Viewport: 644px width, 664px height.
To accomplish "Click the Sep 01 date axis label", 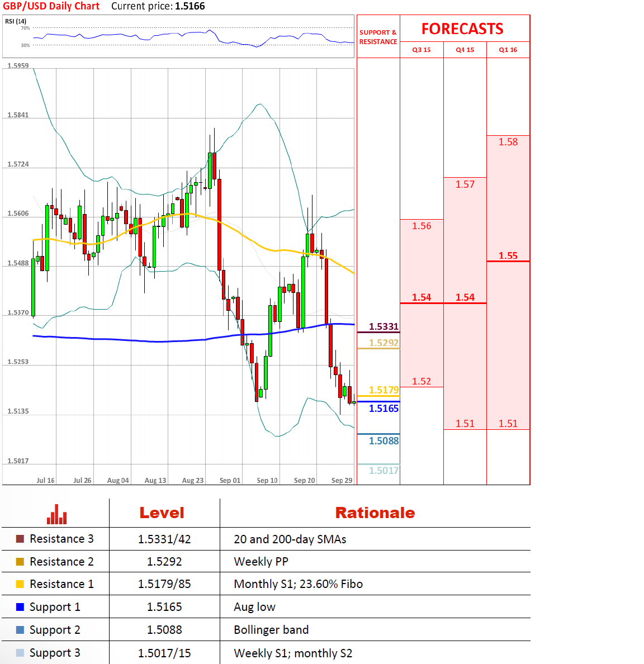I will click(x=230, y=480).
